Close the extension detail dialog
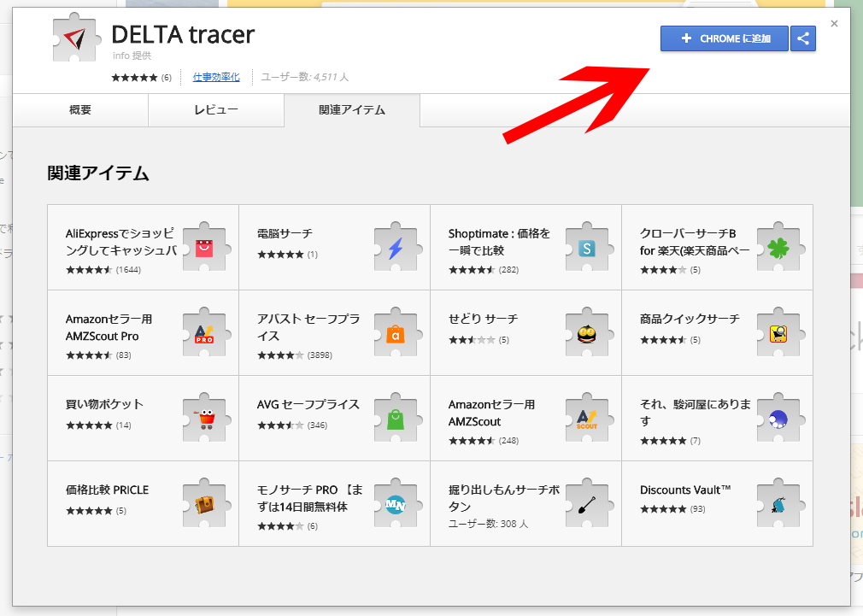The width and height of the screenshot is (863, 616). tap(835, 24)
